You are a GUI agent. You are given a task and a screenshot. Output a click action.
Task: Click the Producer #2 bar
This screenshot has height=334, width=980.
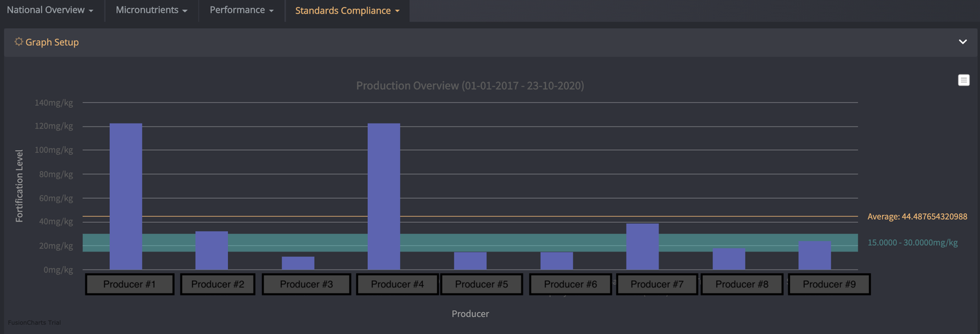[x=212, y=250]
